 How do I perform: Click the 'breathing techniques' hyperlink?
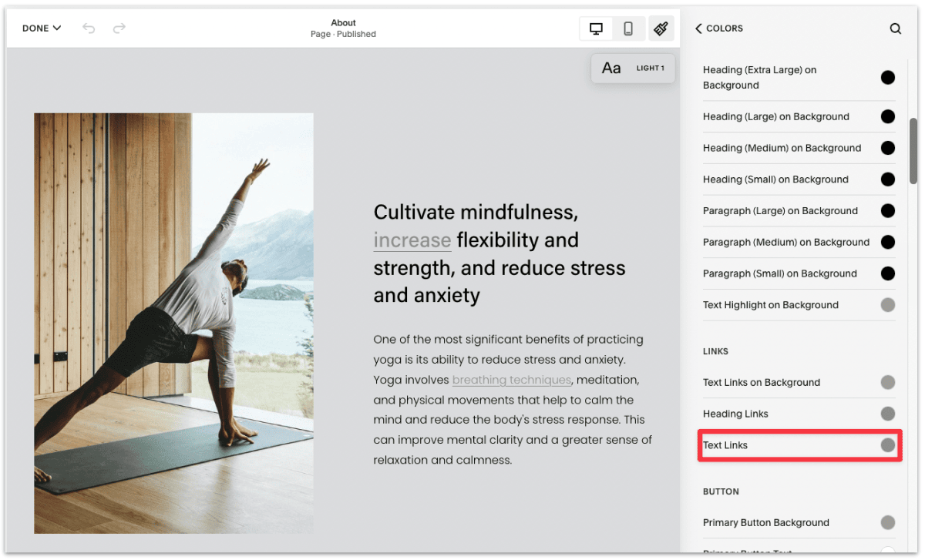click(x=511, y=380)
